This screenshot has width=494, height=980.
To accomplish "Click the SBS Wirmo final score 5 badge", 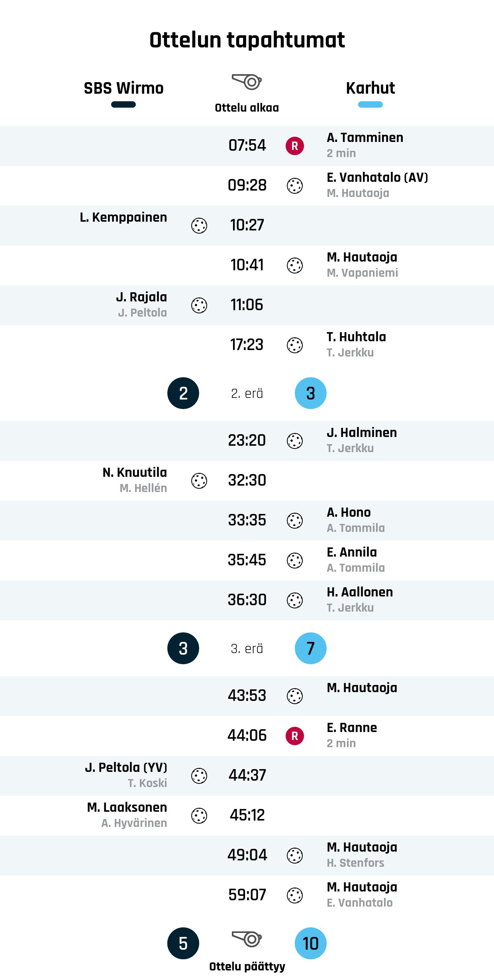I will tap(183, 943).
